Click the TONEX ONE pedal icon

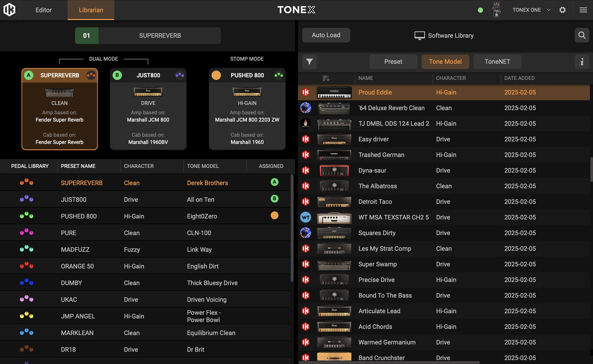coord(496,10)
